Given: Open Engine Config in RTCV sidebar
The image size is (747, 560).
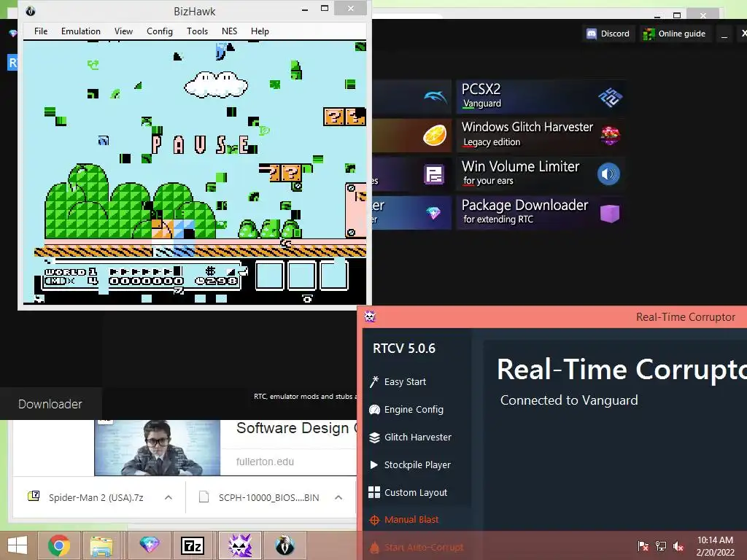Looking at the screenshot, I should click(414, 410).
